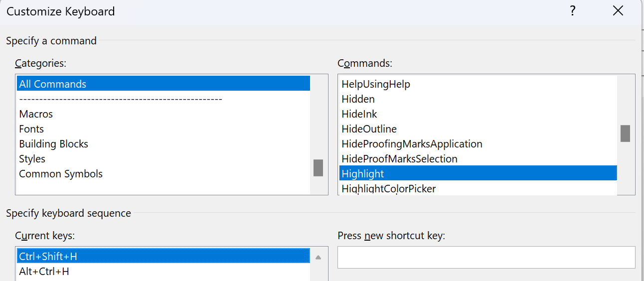644x281 pixels.
Task: Select the HelpUsingHelp command
Action: [376, 84]
